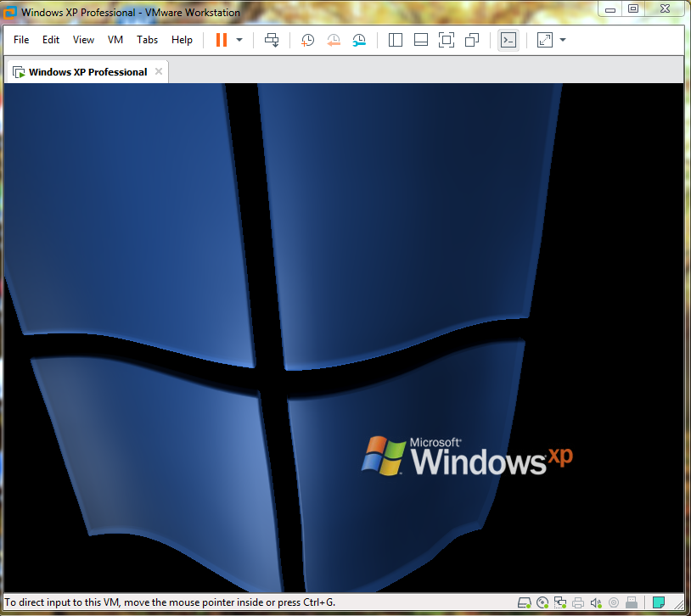Open the File menu
This screenshot has height=616, width=691.
pos(21,40)
